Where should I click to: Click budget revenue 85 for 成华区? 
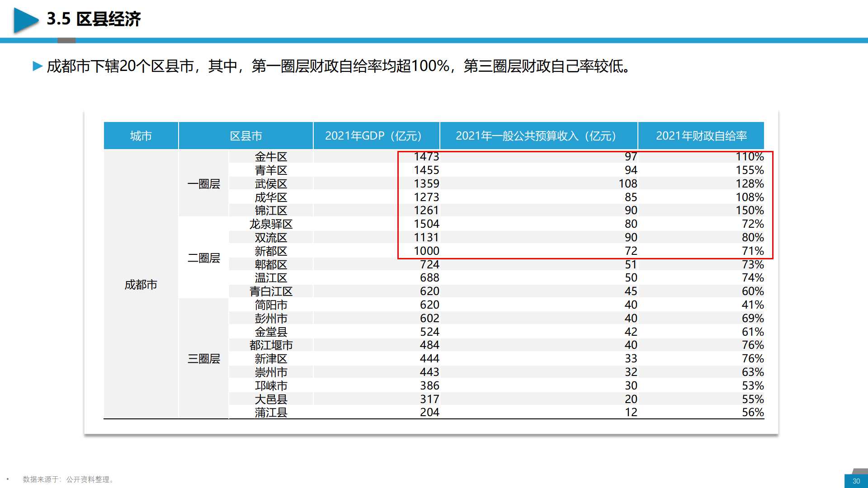[631, 197]
